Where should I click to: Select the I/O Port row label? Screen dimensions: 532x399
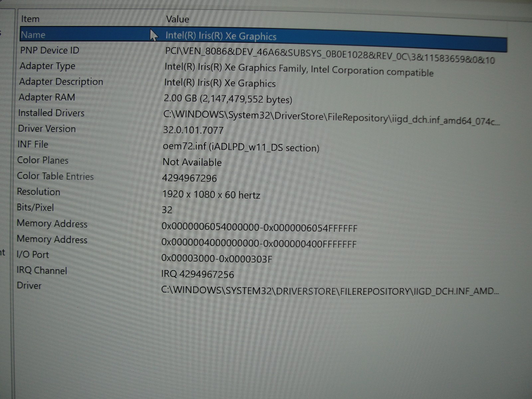coord(33,255)
